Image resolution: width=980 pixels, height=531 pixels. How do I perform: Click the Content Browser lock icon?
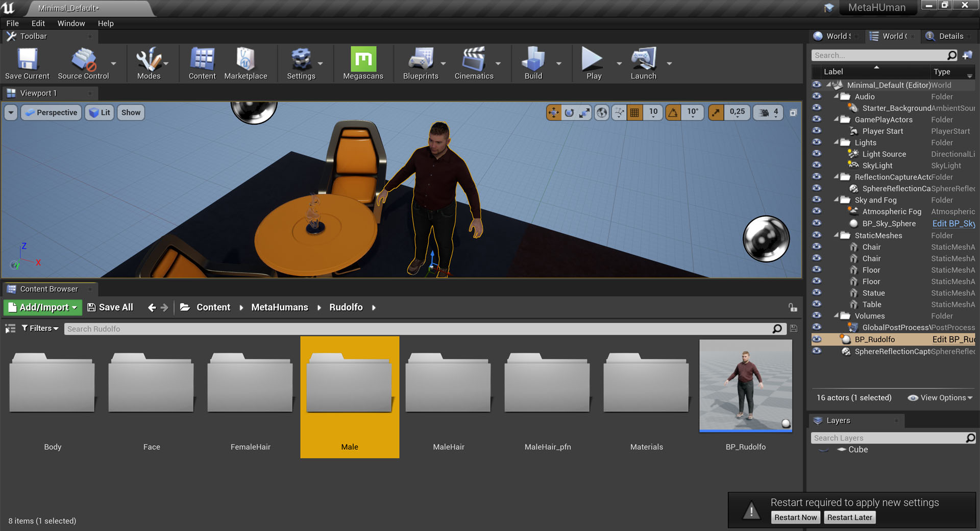(x=792, y=307)
